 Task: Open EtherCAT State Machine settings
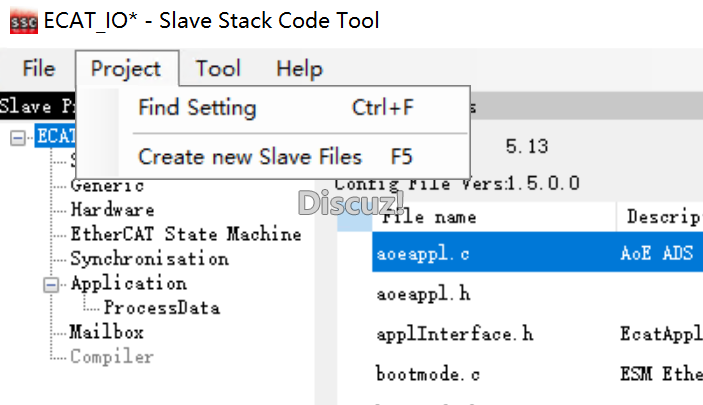[185, 234]
